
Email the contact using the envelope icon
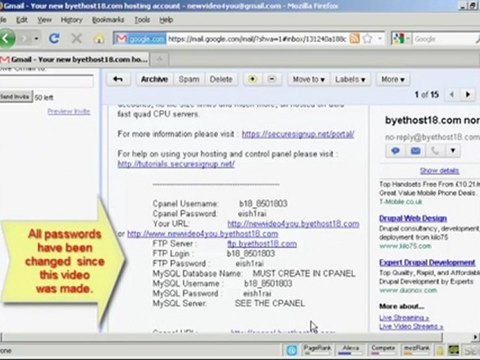pos(415,151)
